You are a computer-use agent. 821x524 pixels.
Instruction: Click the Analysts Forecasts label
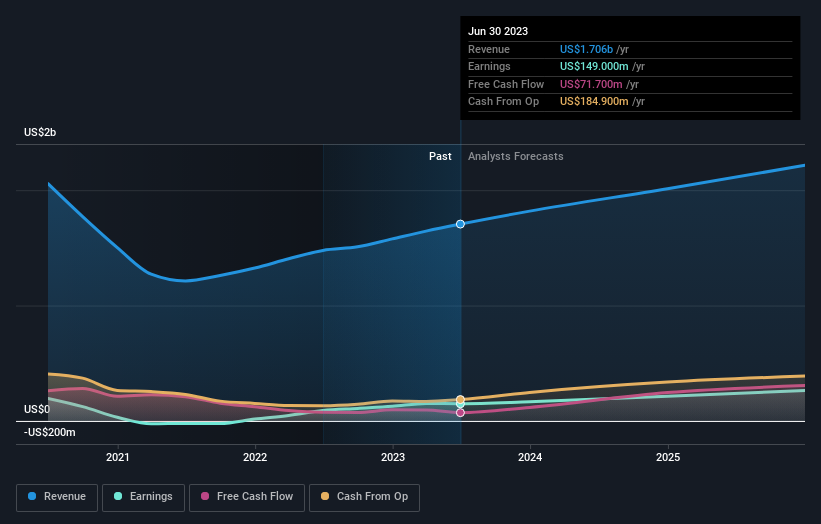[x=516, y=156]
